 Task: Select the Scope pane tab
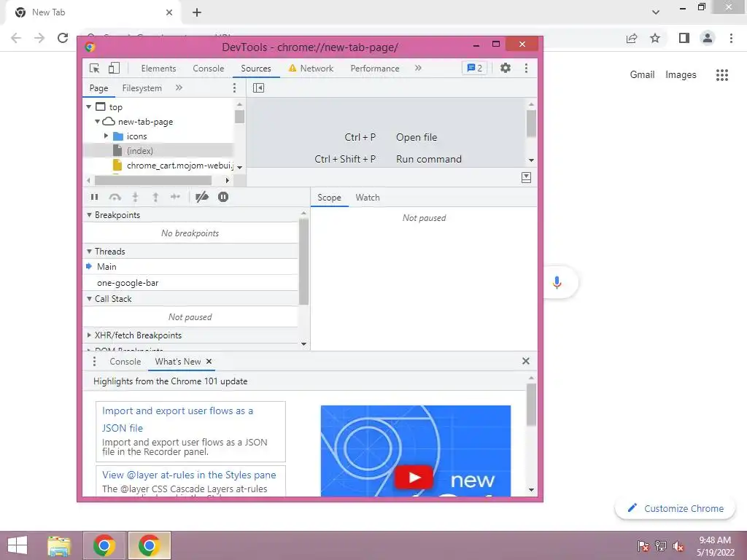coord(329,198)
